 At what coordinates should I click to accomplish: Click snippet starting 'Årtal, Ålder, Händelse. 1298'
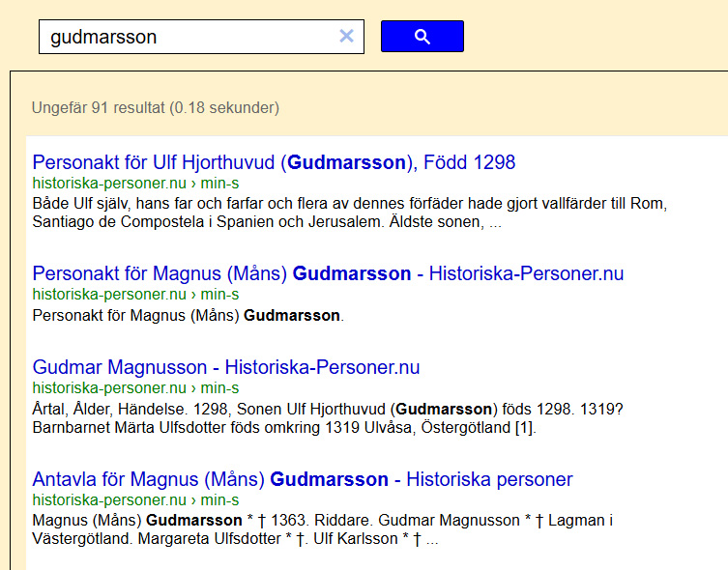(x=328, y=418)
